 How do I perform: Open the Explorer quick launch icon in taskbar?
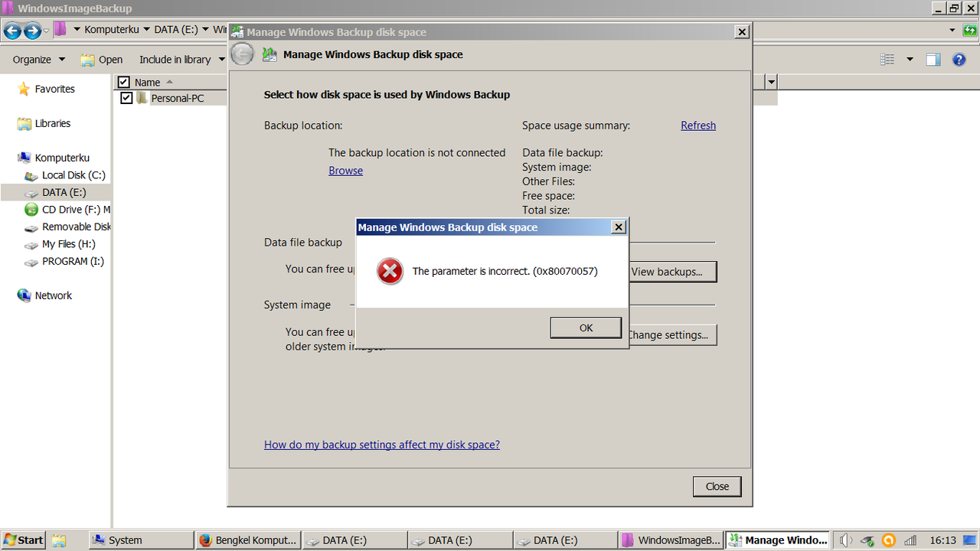tap(59, 540)
